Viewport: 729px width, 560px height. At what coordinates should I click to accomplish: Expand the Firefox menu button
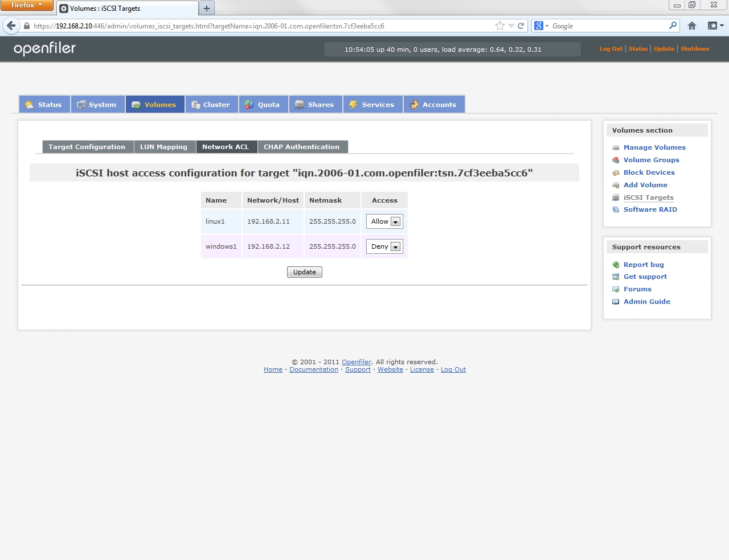pyautogui.click(x=27, y=5)
